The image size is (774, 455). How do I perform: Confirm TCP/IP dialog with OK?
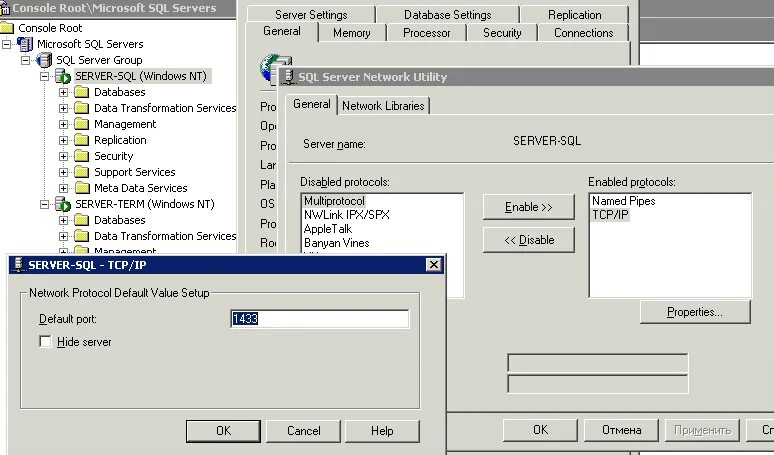[x=223, y=431]
